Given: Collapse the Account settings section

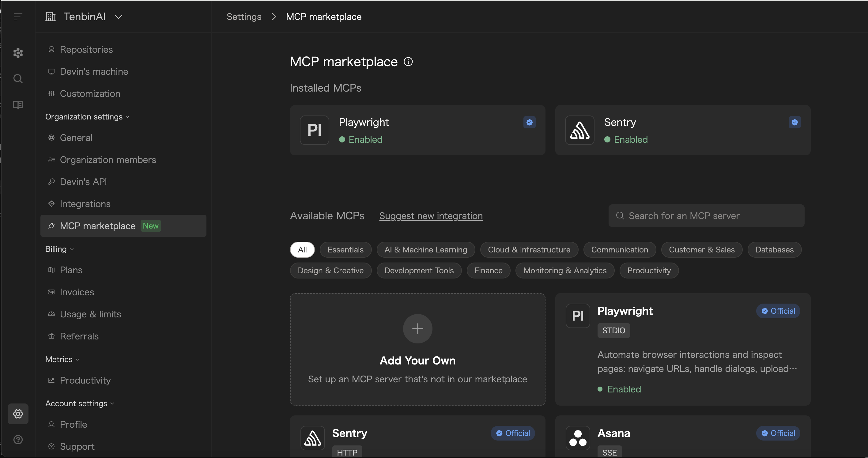Looking at the screenshot, I should coord(80,403).
